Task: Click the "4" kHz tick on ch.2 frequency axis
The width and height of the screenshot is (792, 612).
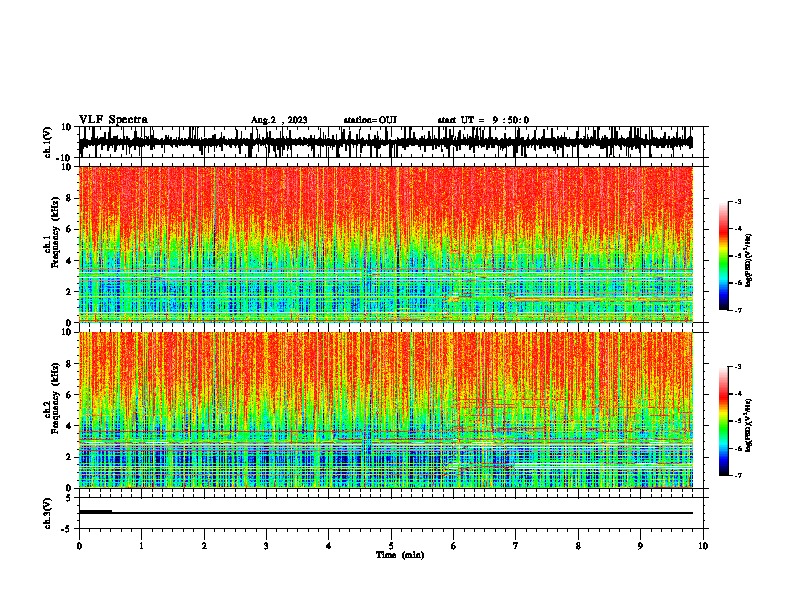Action: point(69,426)
